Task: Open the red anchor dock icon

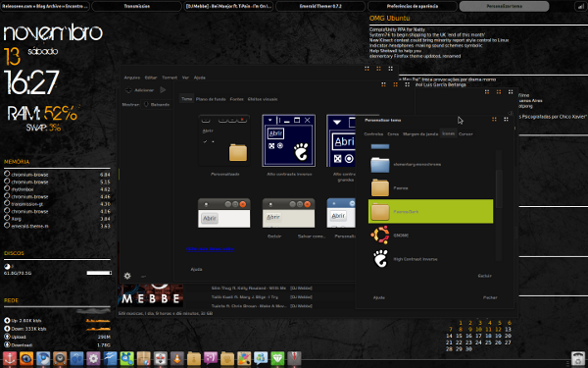Action: click(10, 358)
